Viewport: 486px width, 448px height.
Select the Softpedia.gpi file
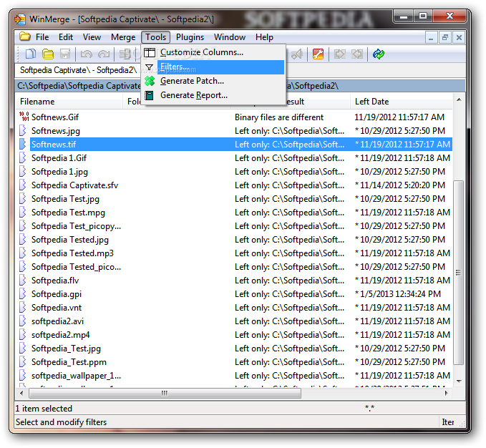(x=57, y=294)
